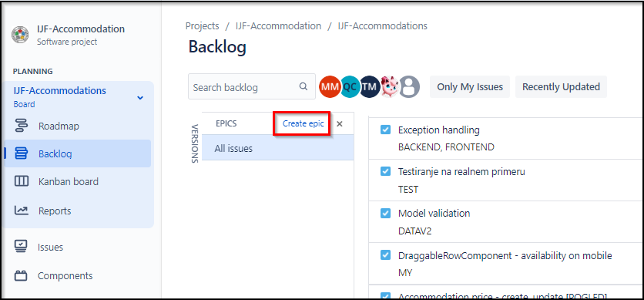The image size is (644, 300).
Task: Close the Epics panel
Action: (340, 123)
